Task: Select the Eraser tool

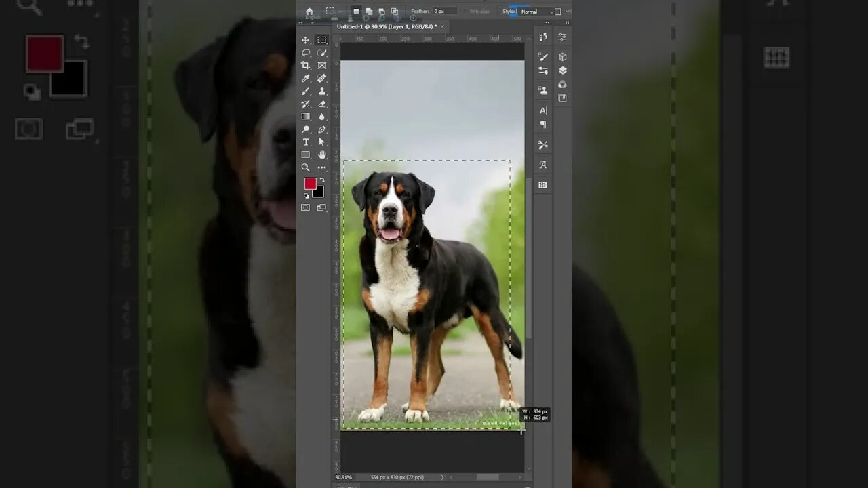Action: point(322,104)
